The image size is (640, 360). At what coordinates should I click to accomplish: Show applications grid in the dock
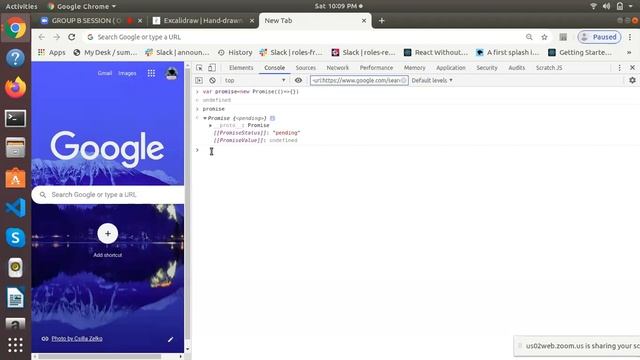click(x=16, y=345)
